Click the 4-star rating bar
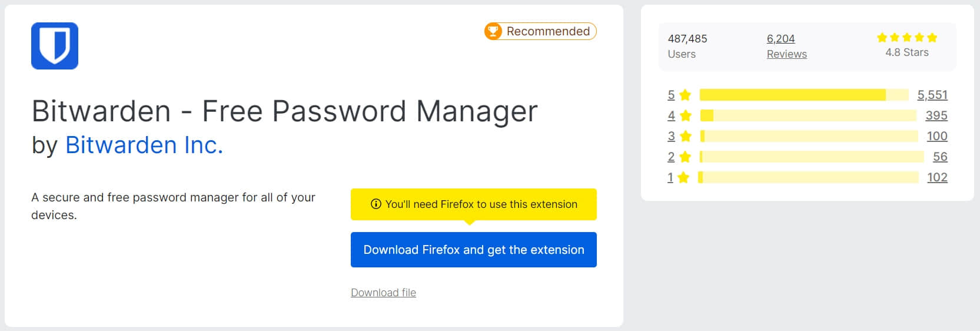 click(x=808, y=115)
